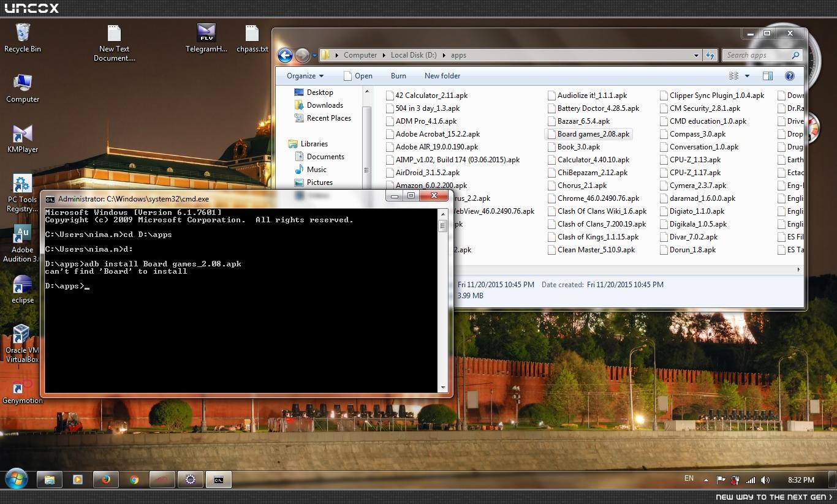Click the cmd window scroll down arrow
Viewport: 837px width, 504px height.
click(442, 388)
